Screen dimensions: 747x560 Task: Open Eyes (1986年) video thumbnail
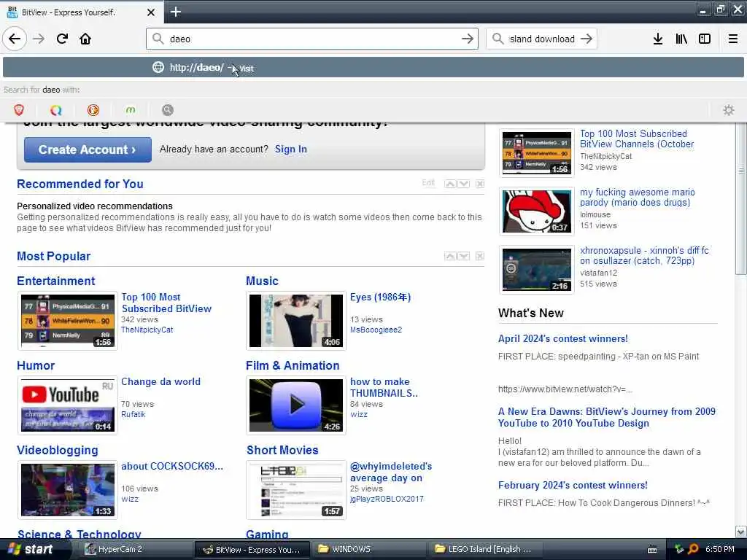296,321
